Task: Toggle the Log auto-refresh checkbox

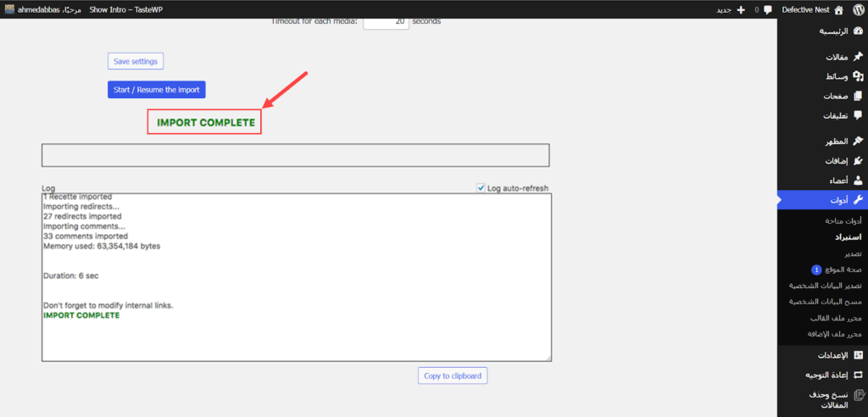Action: pyautogui.click(x=481, y=187)
